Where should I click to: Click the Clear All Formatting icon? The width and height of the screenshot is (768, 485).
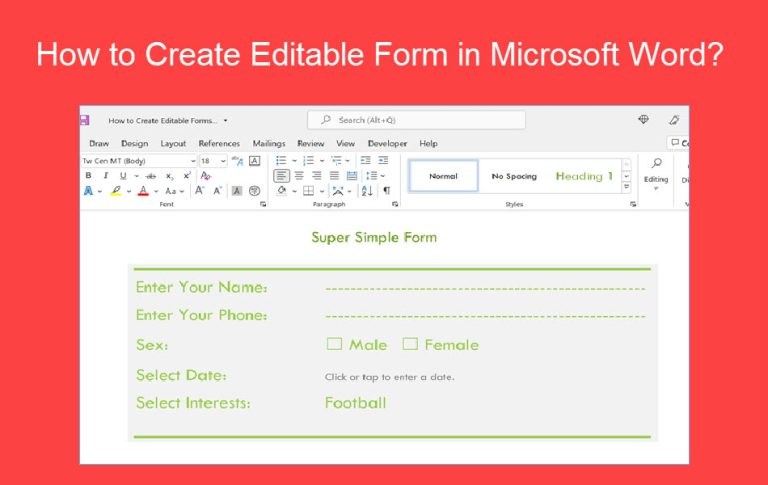[206, 175]
